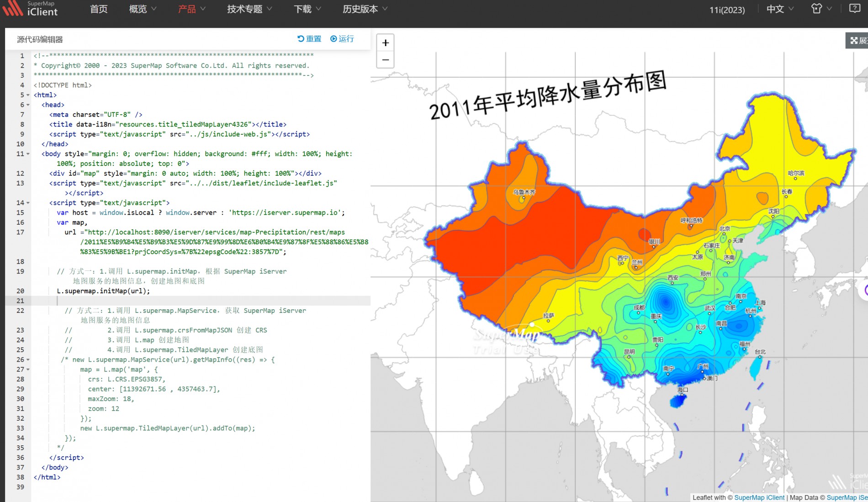Image resolution: width=868 pixels, height=502 pixels.
Task: Collapse the L.map block at line 27
Action: [x=28, y=370]
